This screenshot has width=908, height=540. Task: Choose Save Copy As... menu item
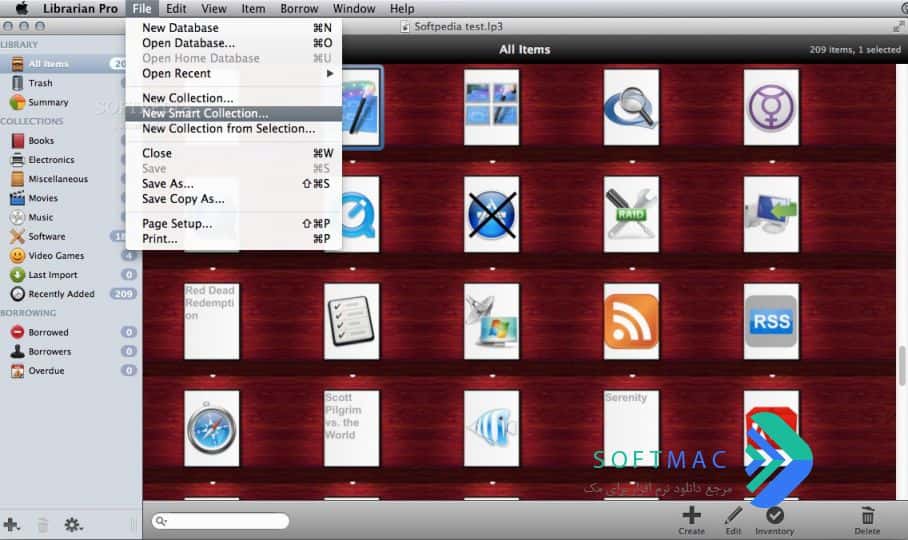click(233, 199)
